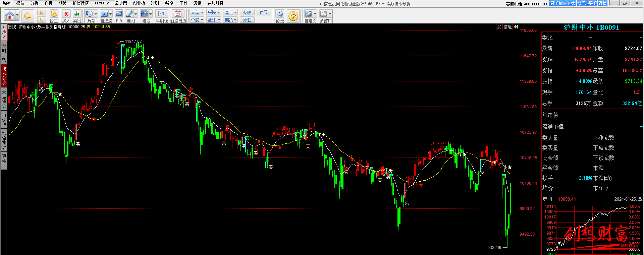This screenshot has height=255, width=644.
Task: Open the 扩展行情 menu
Action: coord(81,3)
